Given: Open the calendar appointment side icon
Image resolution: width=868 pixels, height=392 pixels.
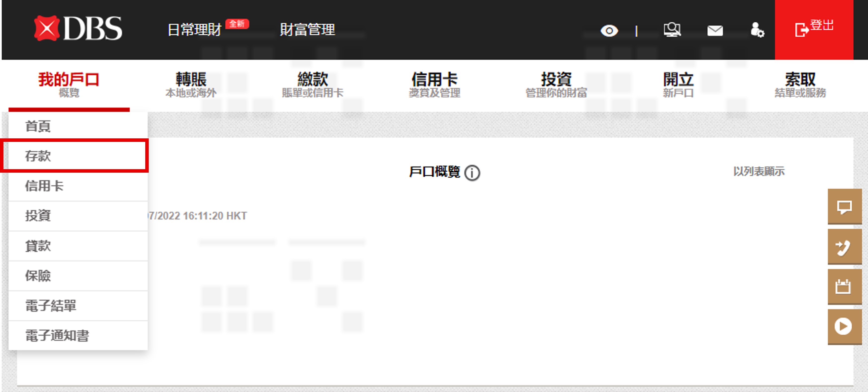Looking at the screenshot, I should (844, 287).
